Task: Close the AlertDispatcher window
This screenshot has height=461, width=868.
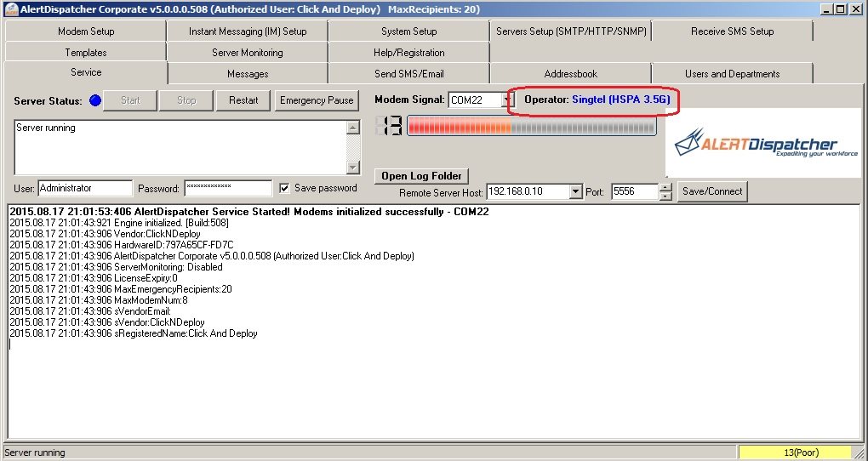Action: 856,9
